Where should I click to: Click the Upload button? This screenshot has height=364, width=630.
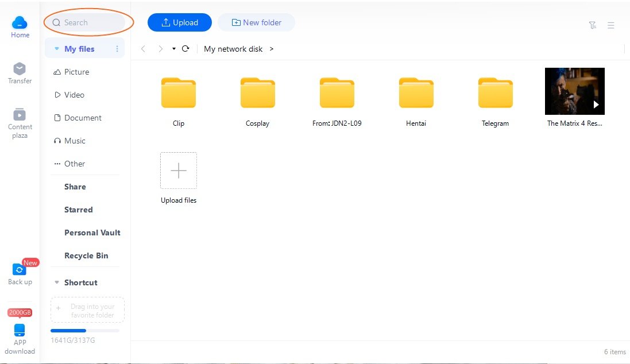click(x=179, y=22)
